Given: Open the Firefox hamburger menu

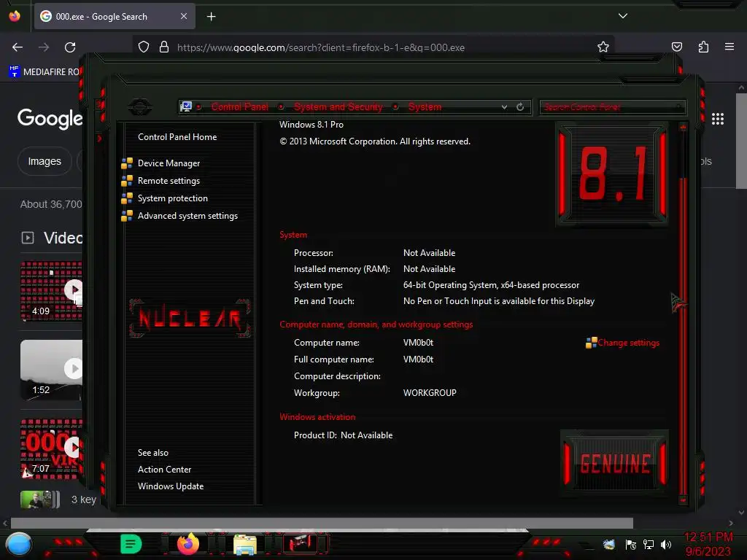Looking at the screenshot, I should [x=729, y=47].
